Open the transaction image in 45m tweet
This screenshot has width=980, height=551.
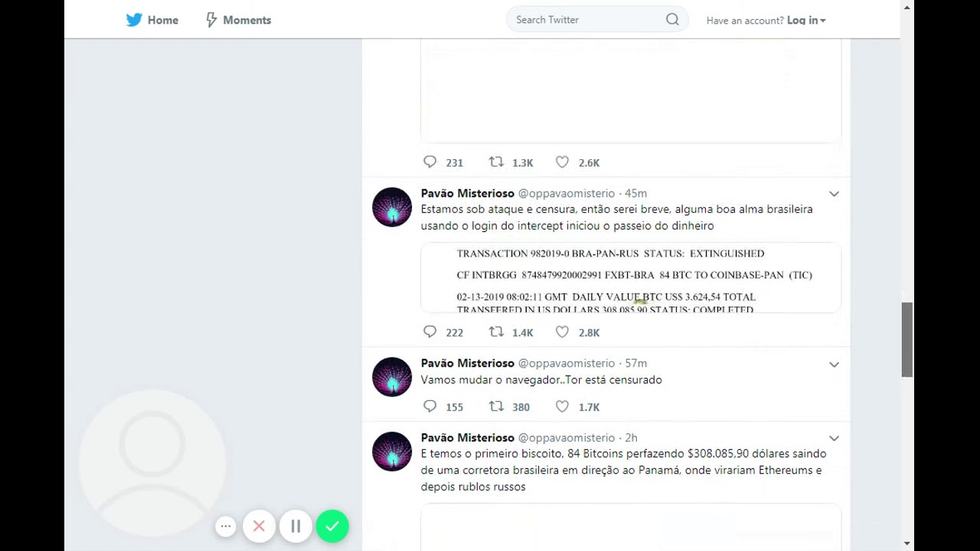(631, 278)
